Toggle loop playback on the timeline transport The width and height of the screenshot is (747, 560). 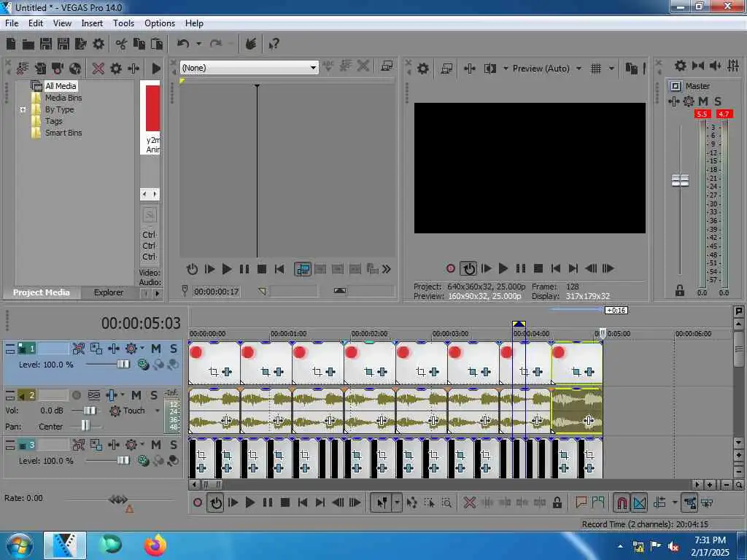point(216,502)
